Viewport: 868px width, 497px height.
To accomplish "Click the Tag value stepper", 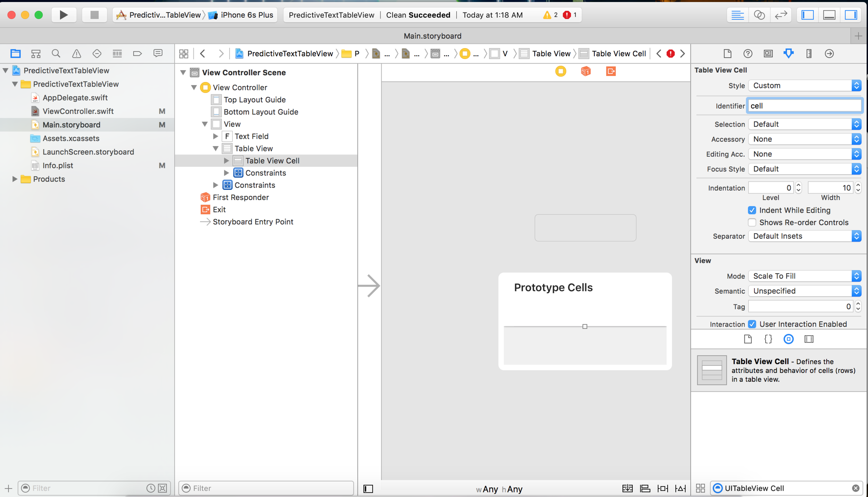I will 858,306.
